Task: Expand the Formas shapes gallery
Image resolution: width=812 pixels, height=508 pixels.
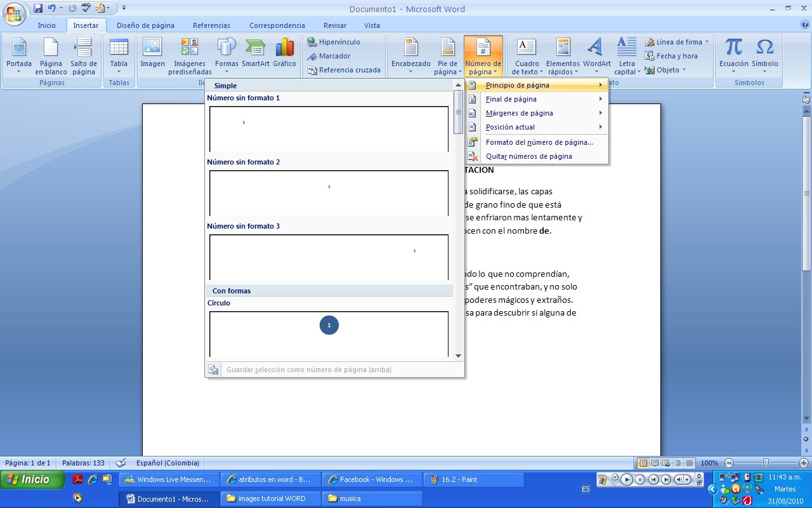Action: pos(226,56)
